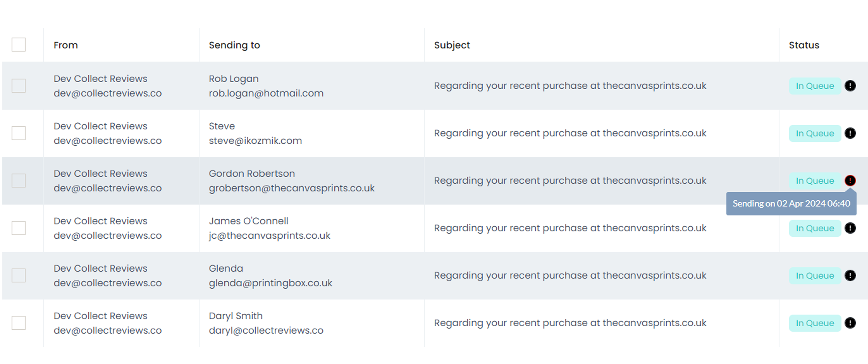
Task: Click the info icon in Daryl Smith's row
Action: (850, 323)
